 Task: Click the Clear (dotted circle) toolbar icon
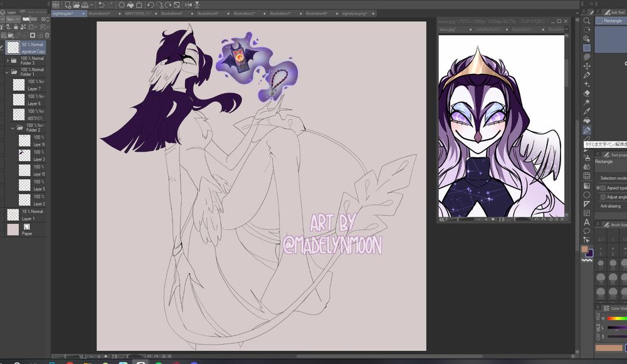[x=122, y=5]
